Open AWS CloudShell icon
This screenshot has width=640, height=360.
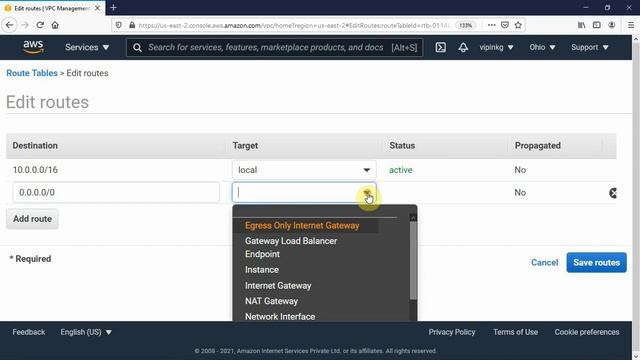click(x=440, y=47)
